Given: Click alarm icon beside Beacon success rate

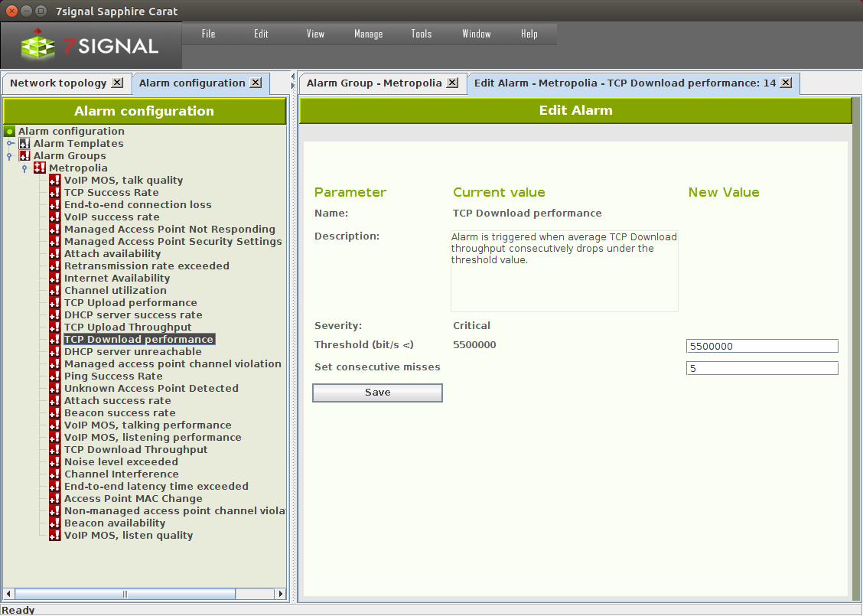Looking at the screenshot, I should [54, 413].
